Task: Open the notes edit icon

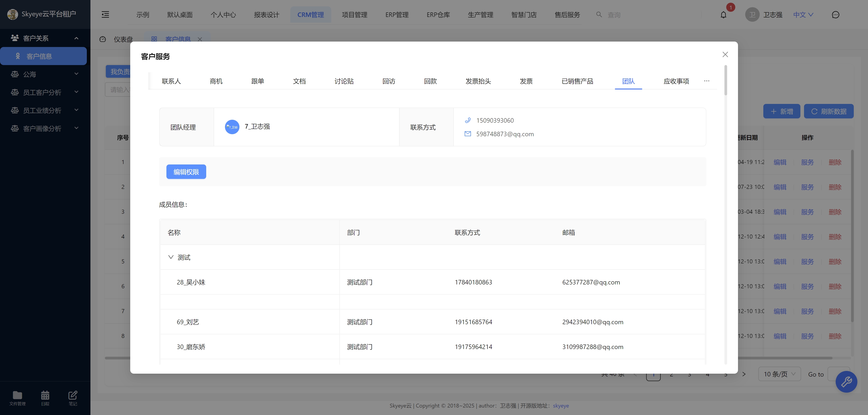Action: coord(73,395)
